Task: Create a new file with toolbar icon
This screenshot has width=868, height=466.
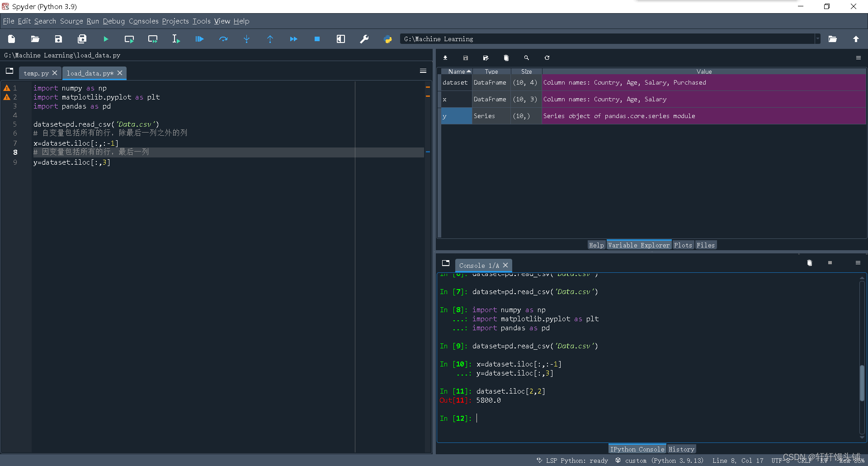Action: [12, 39]
